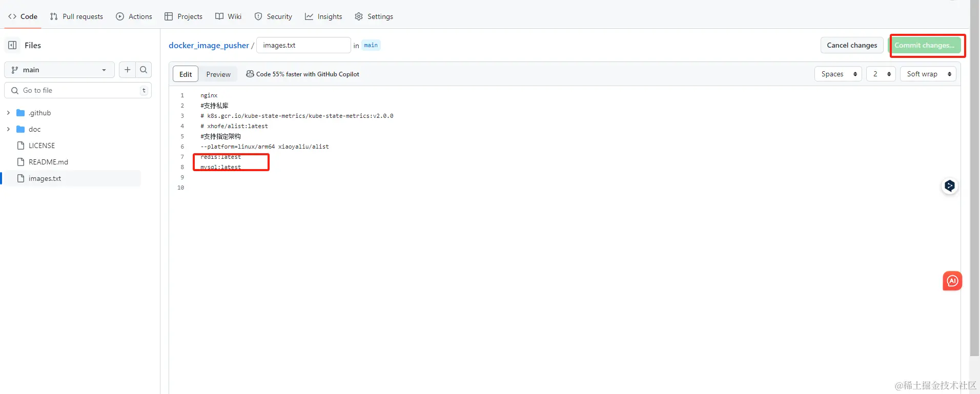
Task: Click the kube-state-metrics comment line
Action: [297, 116]
